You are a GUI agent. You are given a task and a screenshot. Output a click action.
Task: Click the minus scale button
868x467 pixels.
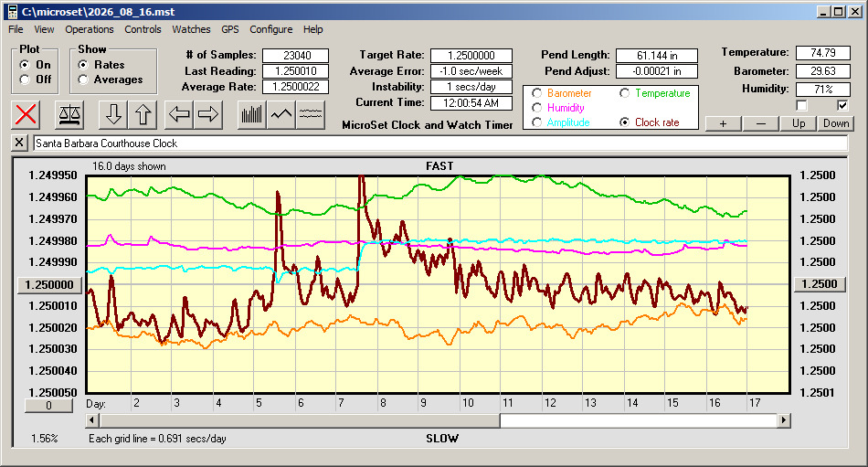[760, 123]
